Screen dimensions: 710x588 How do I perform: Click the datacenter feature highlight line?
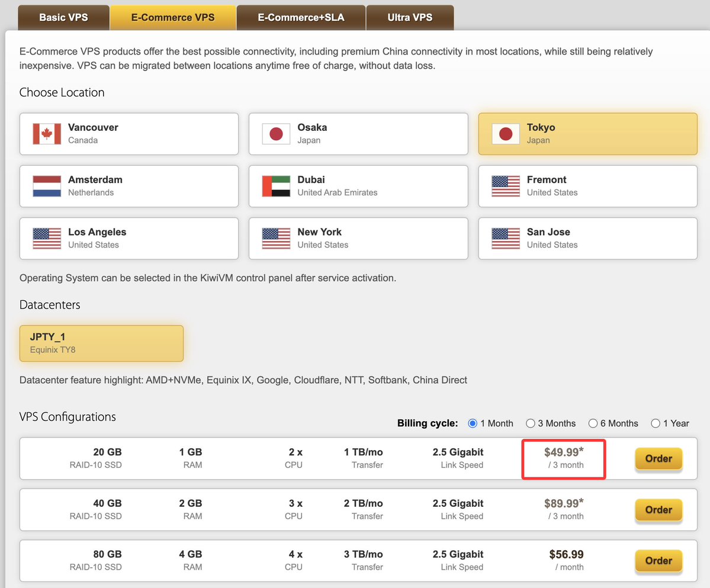(243, 380)
